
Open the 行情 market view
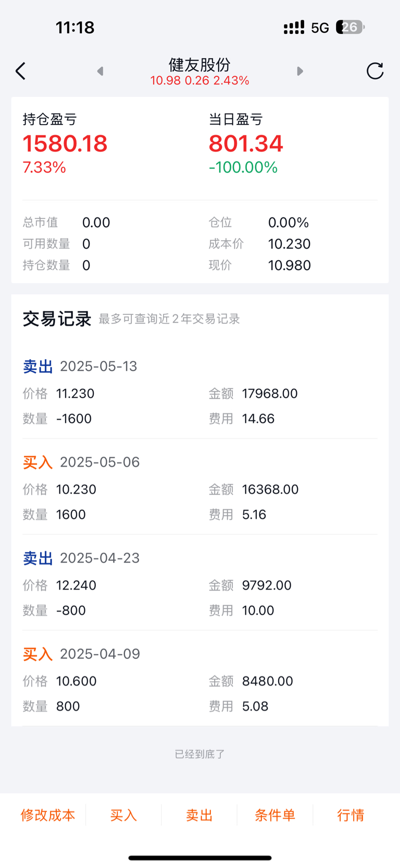pos(351,815)
